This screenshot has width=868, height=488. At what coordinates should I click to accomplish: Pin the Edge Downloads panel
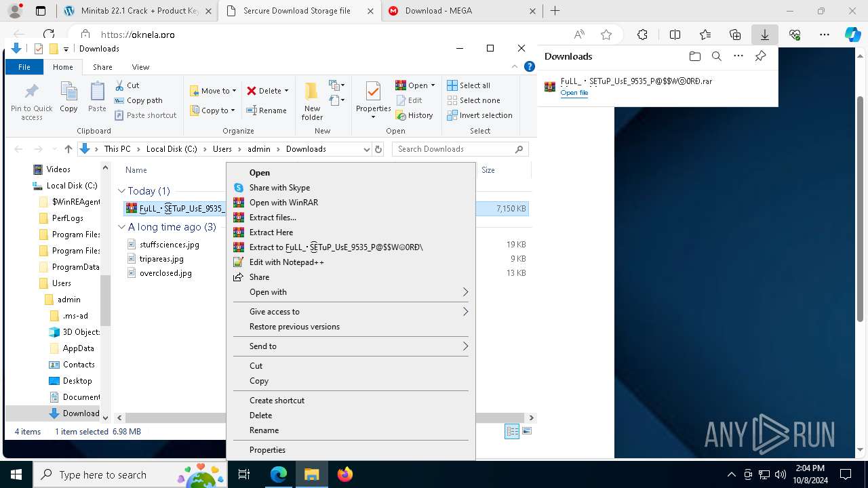click(760, 56)
